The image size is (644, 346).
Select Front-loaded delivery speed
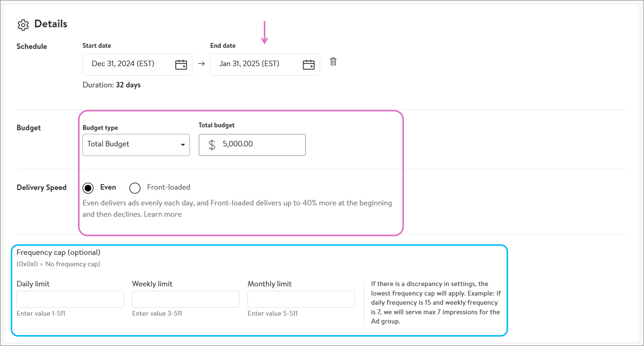tap(135, 188)
